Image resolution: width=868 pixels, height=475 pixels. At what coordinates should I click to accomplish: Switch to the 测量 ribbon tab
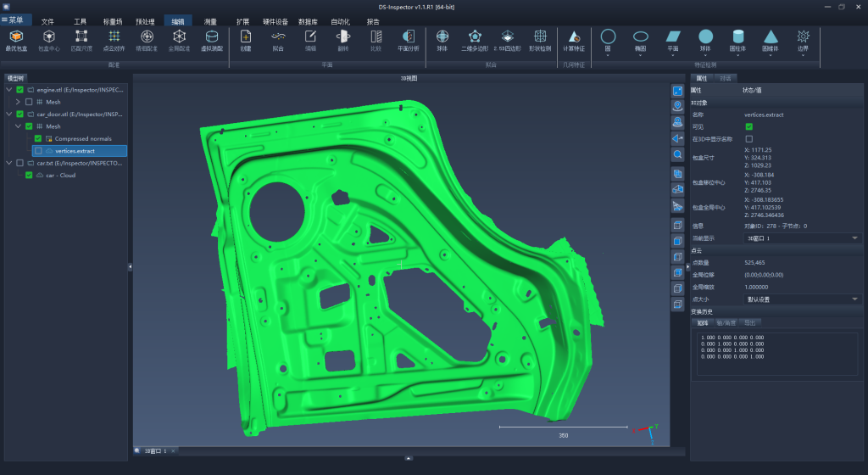pyautogui.click(x=210, y=21)
